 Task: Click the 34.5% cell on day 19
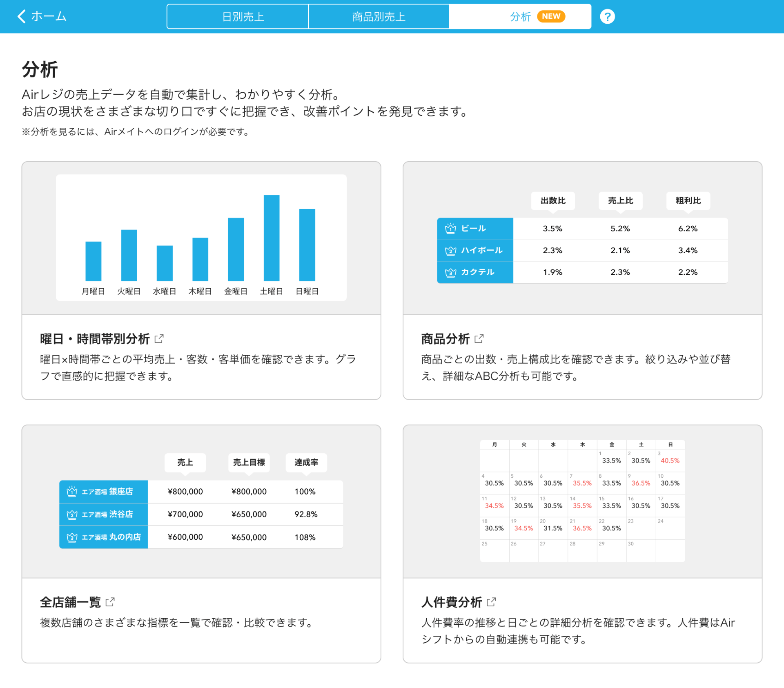(x=523, y=528)
